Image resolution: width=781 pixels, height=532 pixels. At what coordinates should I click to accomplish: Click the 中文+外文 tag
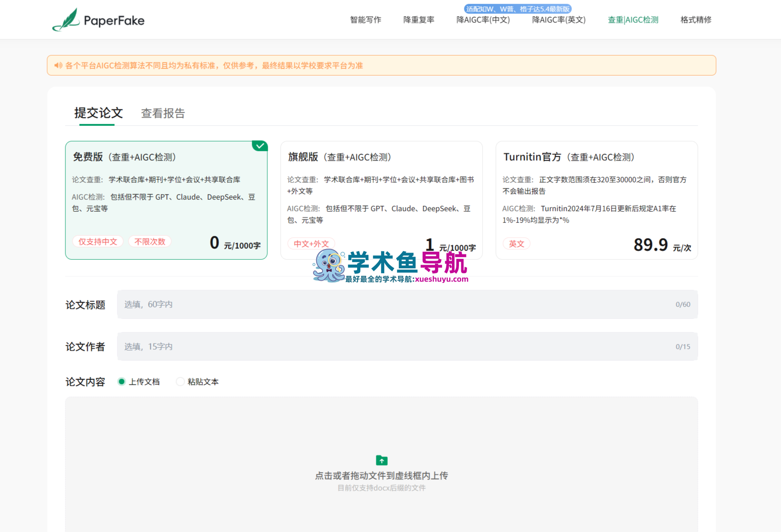pos(311,244)
